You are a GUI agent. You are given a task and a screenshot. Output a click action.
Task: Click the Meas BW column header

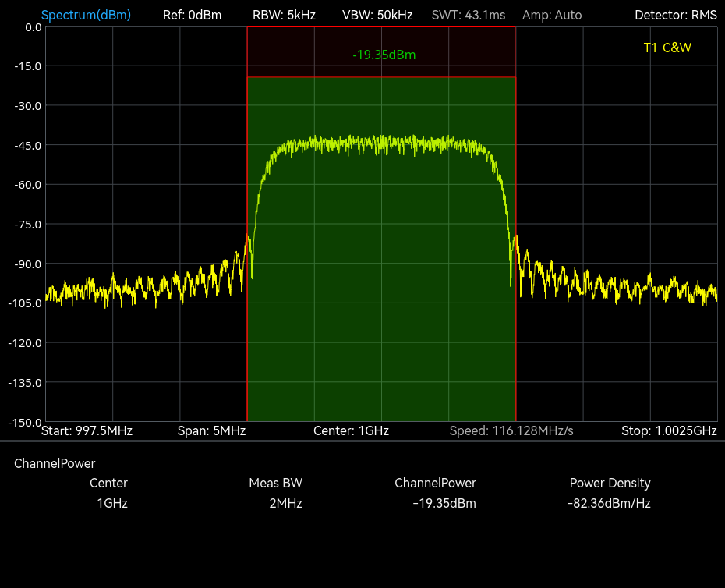point(275,483)
